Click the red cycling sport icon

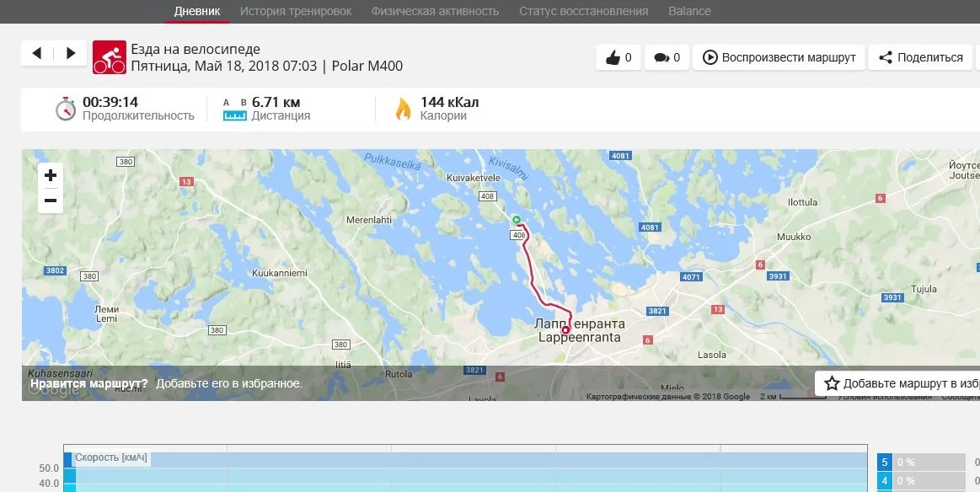[110, 57]
